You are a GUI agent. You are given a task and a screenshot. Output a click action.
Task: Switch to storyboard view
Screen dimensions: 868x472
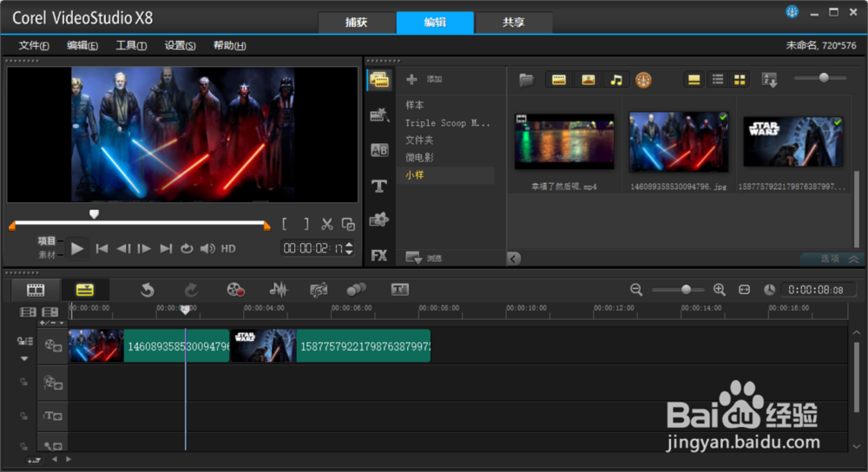tap(36, 290)
